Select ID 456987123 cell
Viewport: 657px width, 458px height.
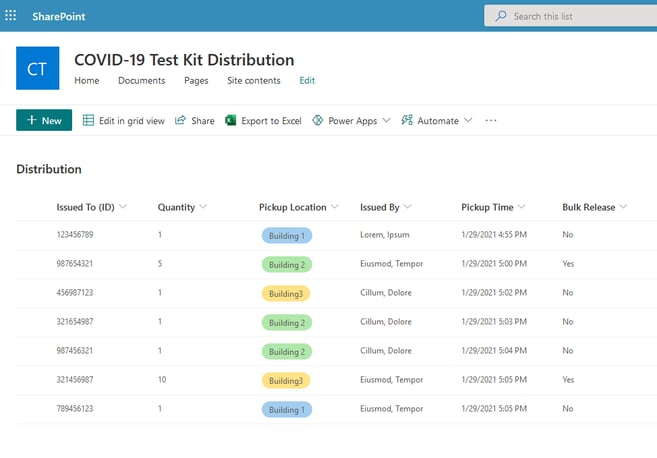click(x=75, y=292)
